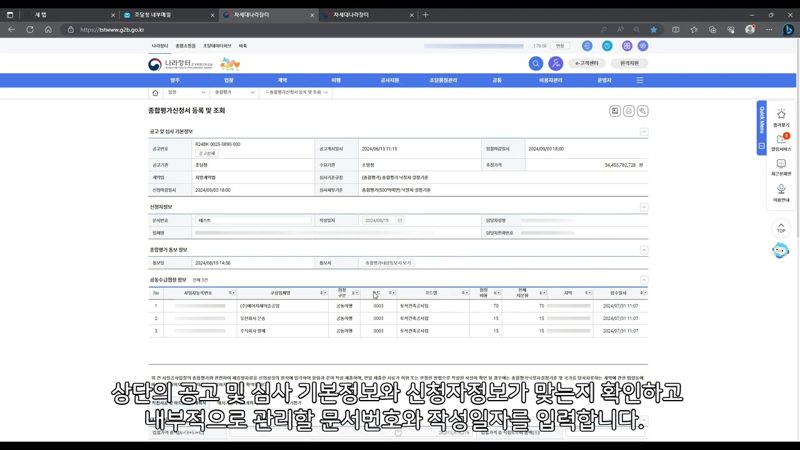Open the 계약 main menu
This screenshot has width=800, height=450.
point(282,80)
